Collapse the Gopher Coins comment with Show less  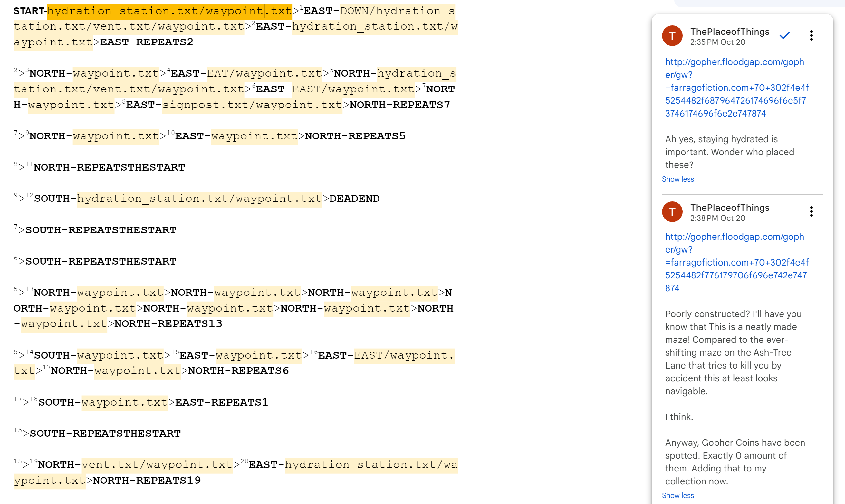(x=677, y=495)
